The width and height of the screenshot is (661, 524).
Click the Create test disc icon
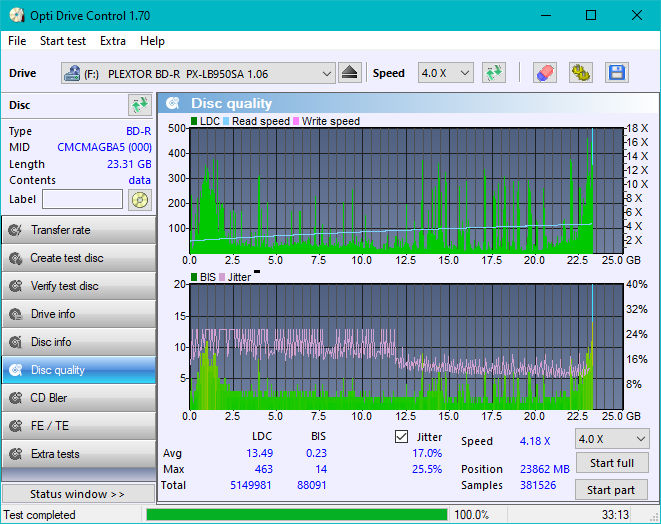point(16,258)
